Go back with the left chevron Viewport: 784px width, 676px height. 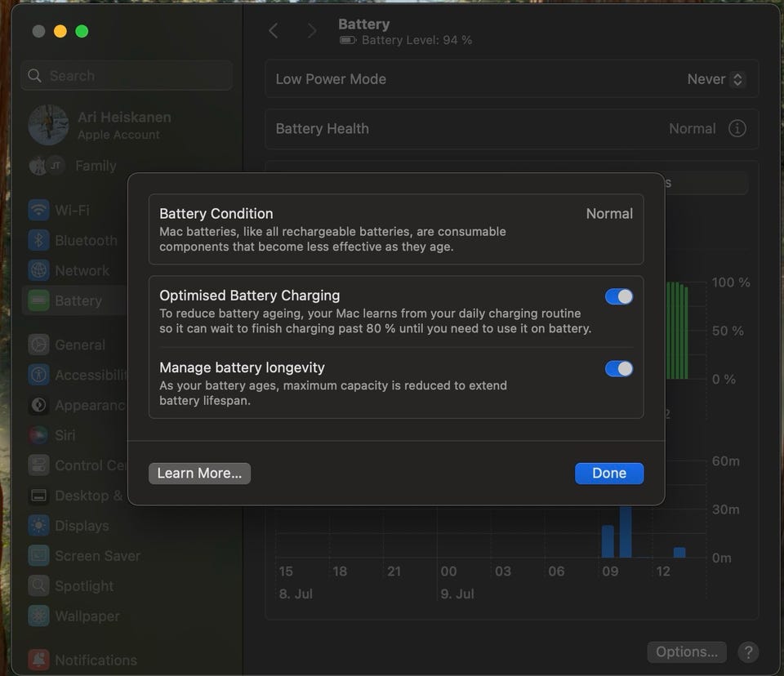pos(274,31)
